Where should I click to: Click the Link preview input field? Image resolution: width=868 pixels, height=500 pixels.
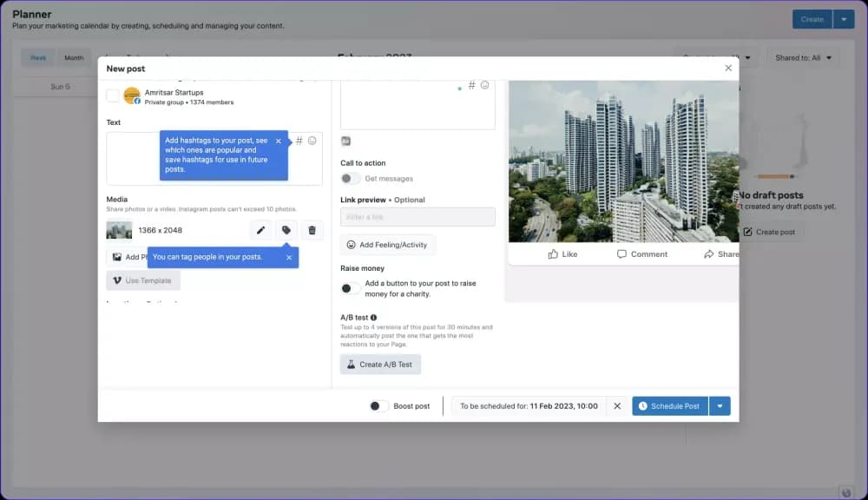tap(418, 217)
